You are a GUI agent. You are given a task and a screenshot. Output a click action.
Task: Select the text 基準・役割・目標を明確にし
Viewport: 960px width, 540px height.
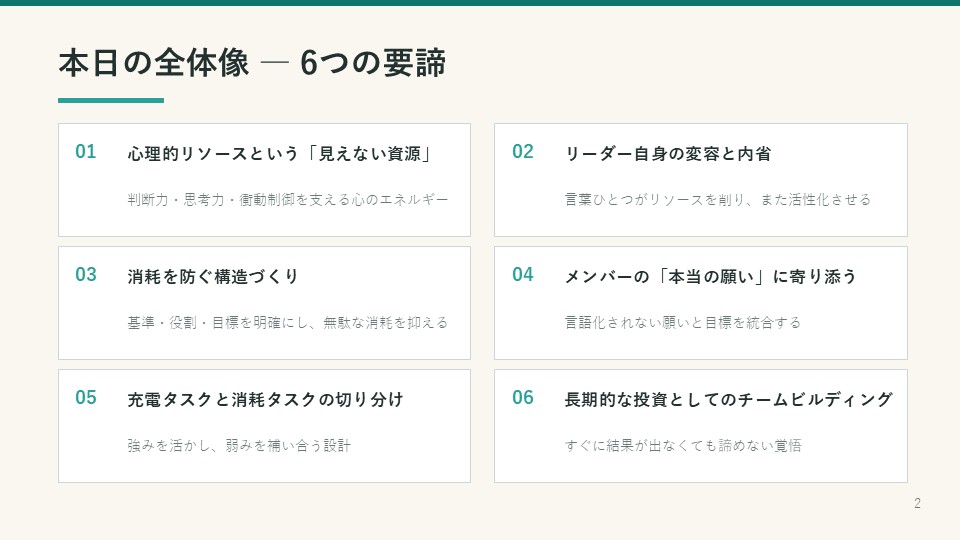218,323
